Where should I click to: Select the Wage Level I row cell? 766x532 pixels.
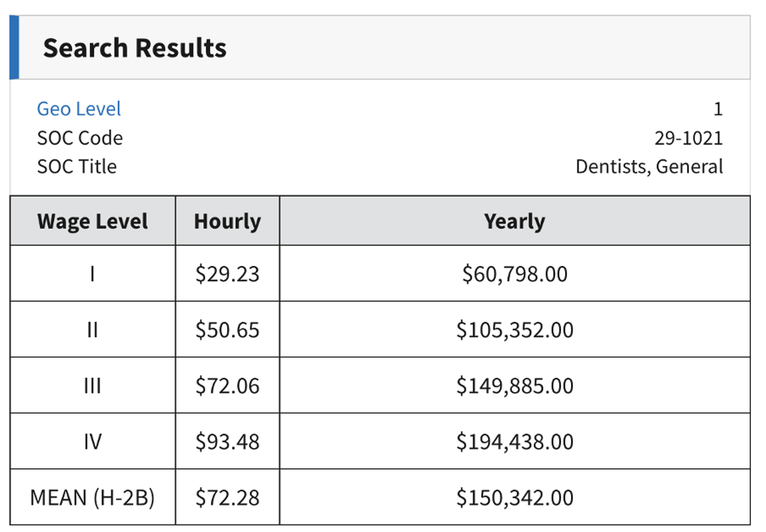click(x=92, y=274)
